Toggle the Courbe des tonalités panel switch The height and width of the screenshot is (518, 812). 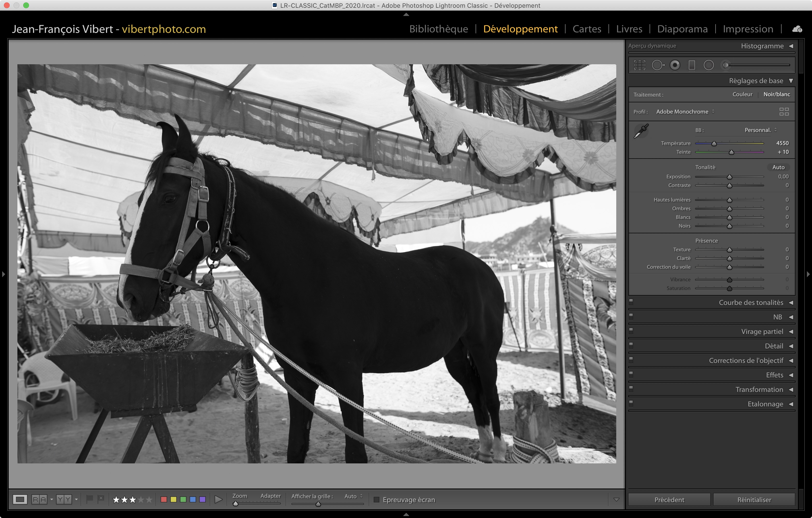pos(631,302)
